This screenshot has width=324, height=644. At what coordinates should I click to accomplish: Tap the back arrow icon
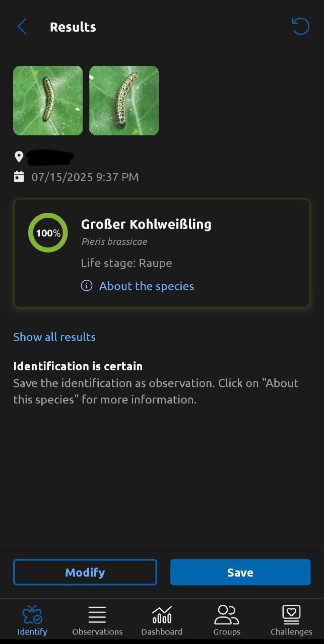click(22, 27)
